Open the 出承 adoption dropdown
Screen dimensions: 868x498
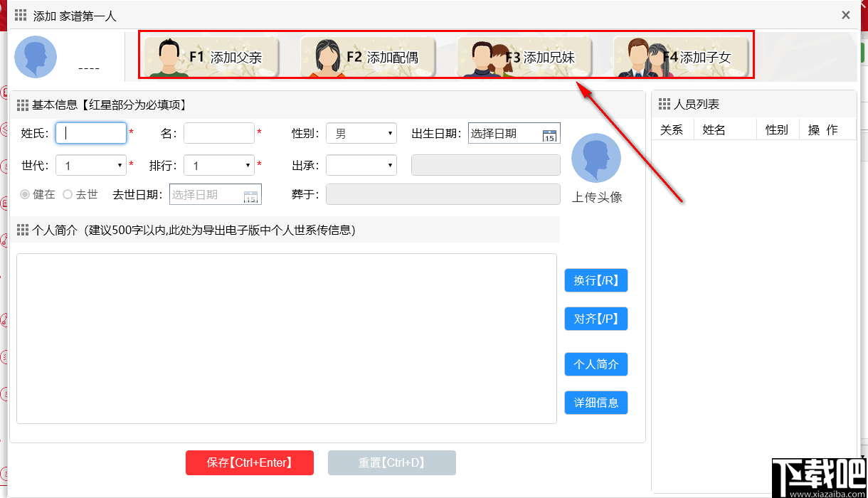click(x=361, y=165)
